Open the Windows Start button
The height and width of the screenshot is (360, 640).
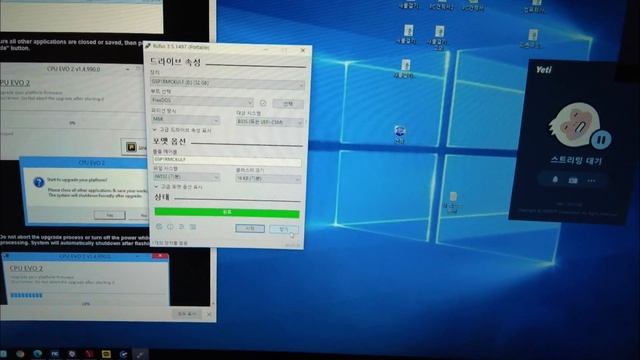pyautogui.click(x=3, y=354)
